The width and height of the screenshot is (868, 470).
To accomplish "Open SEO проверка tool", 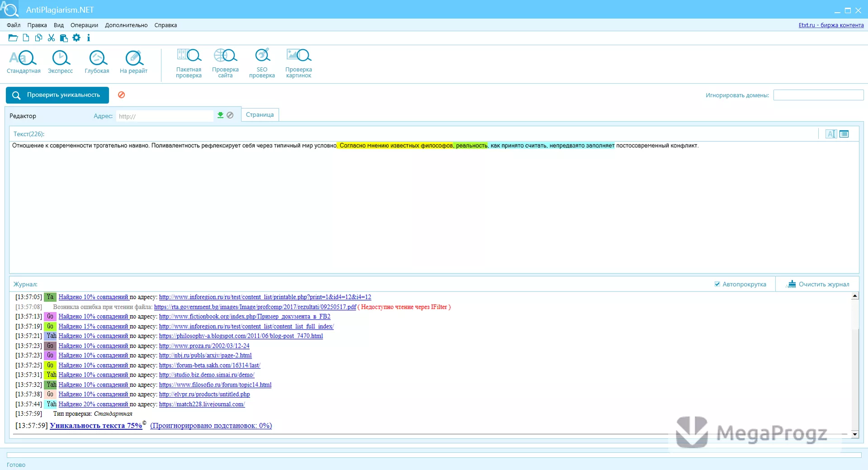I will point(262,63).
